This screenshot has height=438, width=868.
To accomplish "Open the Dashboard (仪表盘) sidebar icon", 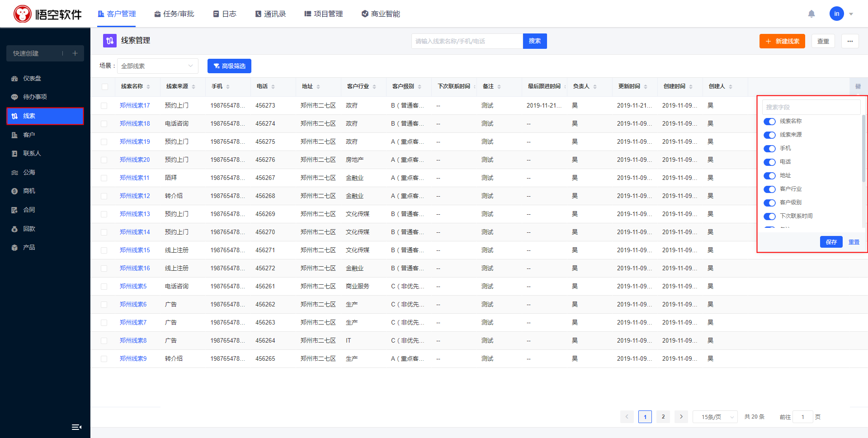I will [14, 79].
